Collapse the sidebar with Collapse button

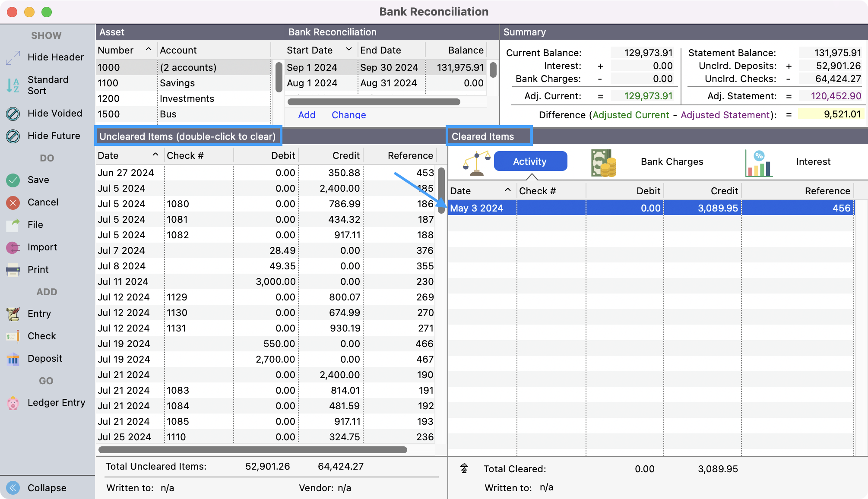(x=13, y=488)
